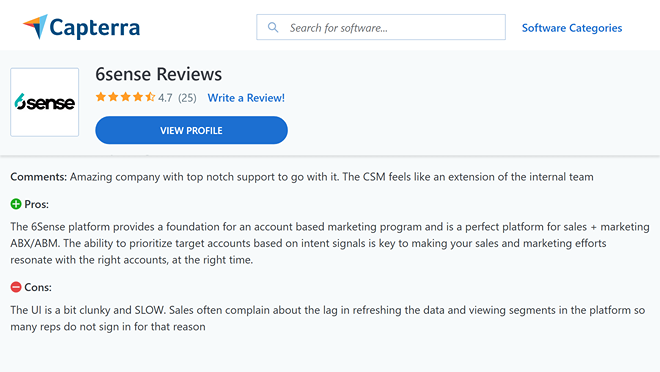The image size is (660, 372).
Task: Focus the Search for software field
Action: tap(381, 27)
